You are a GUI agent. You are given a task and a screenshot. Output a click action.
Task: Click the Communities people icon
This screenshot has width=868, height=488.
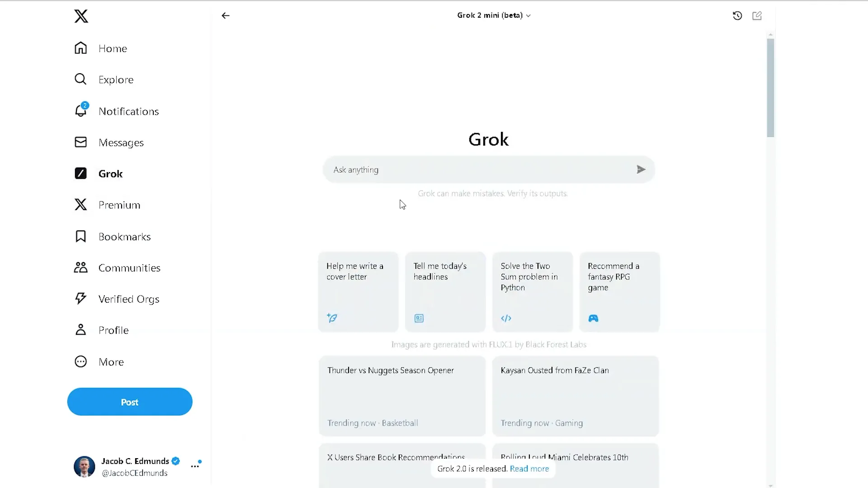[x=80, y=267]
